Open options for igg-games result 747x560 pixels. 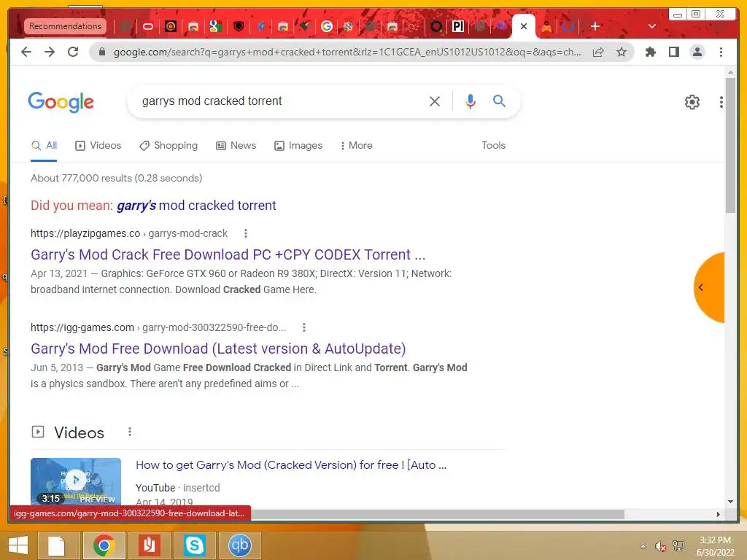coord(304,327)
